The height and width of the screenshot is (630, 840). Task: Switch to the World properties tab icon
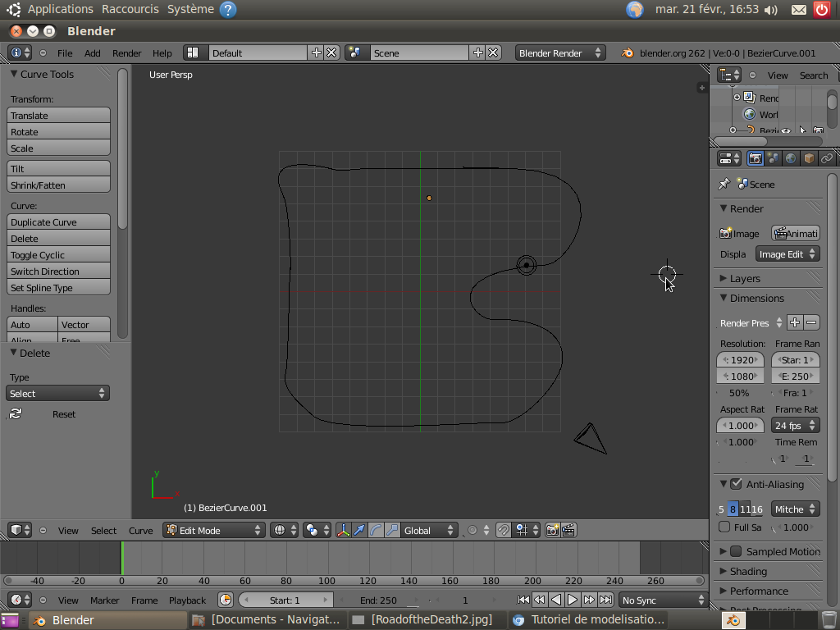click(791, 158)
